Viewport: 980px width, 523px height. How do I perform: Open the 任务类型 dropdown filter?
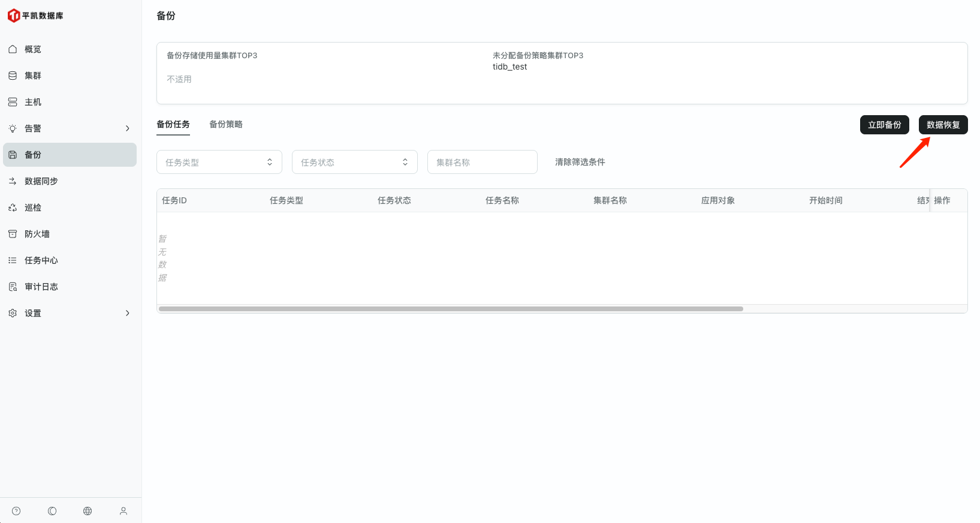coord(219,162)
